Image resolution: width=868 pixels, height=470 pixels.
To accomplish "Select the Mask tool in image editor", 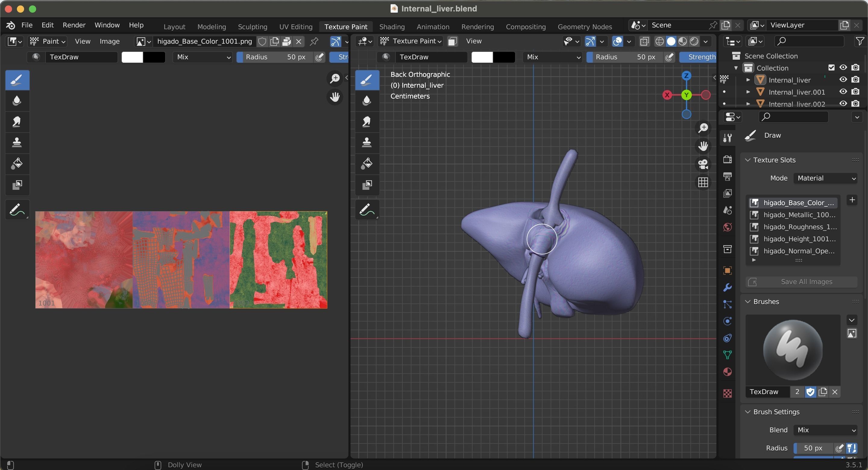I will (x=17, y=185).
